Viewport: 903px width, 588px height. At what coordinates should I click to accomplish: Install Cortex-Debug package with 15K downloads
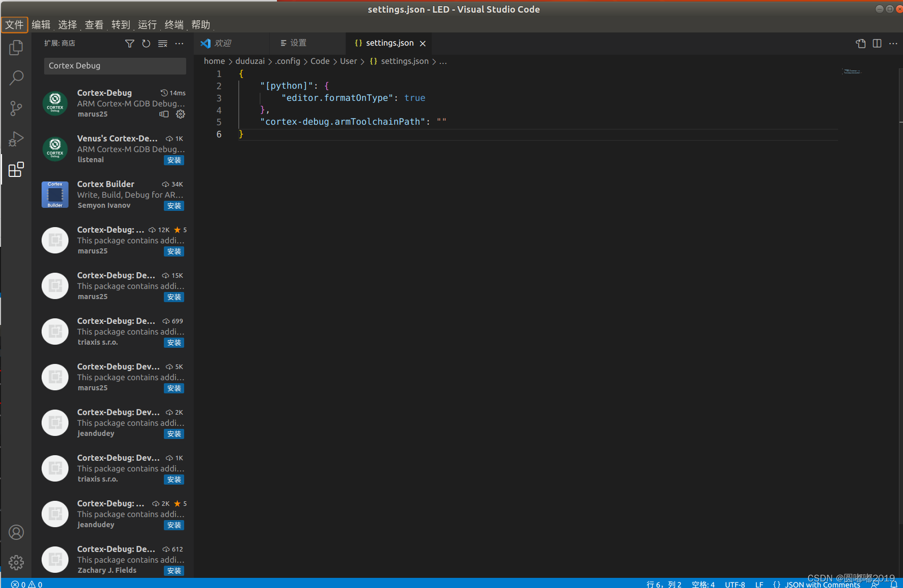[x=174, y=297]
